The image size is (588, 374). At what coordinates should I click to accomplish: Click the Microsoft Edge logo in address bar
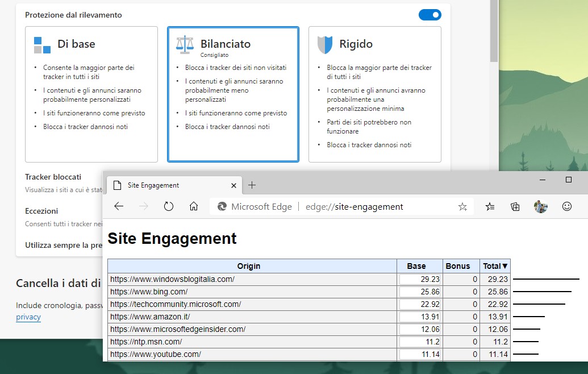pyautogui.click(x=222, y=206)
